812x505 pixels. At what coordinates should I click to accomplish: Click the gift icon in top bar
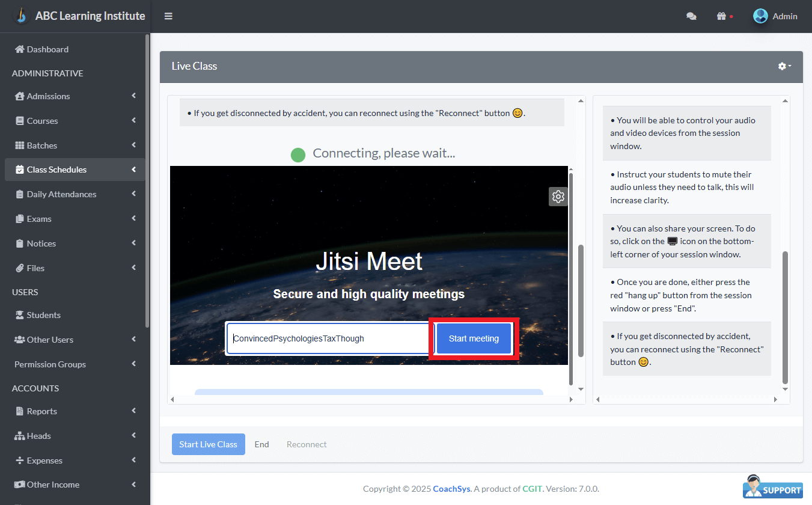click(x=722, y=16)
